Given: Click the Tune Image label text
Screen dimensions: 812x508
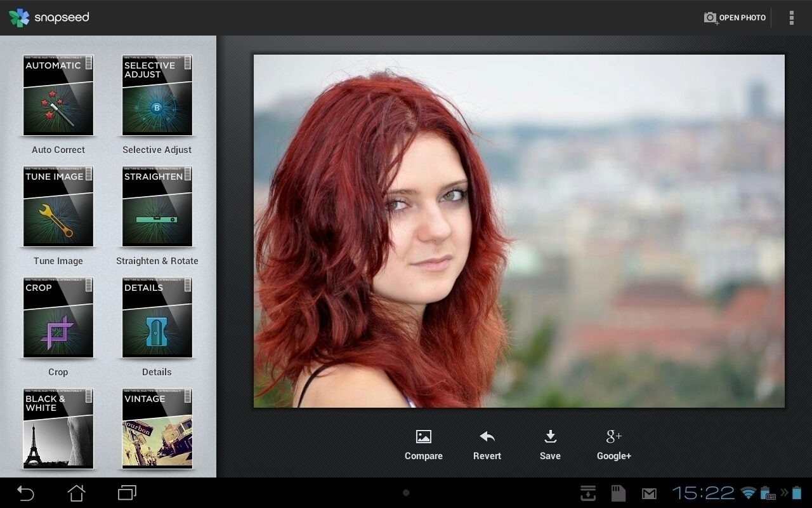Looking at the screenshot, I should 58,261.
